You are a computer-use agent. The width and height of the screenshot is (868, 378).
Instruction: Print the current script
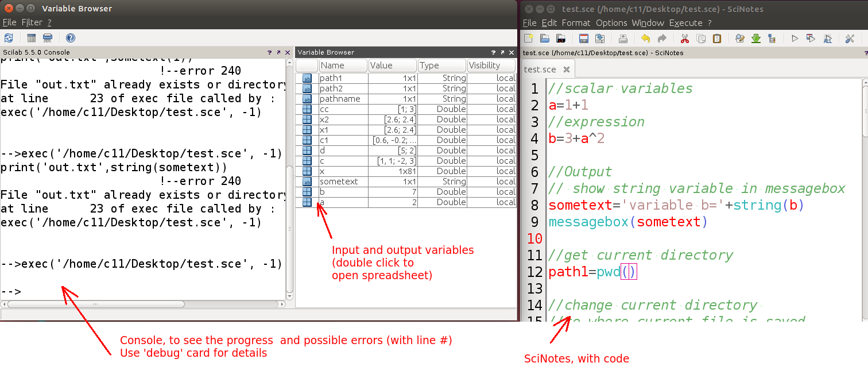pyautogui.click(x=623, y=38)
